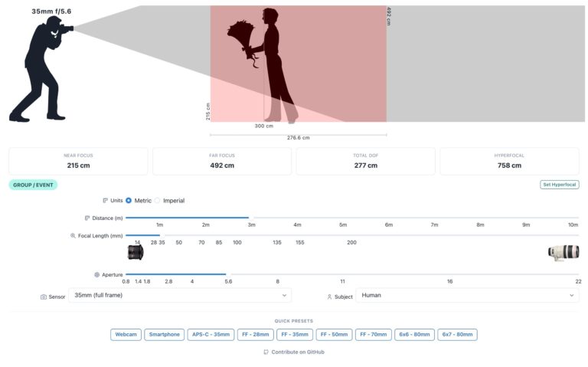Viewport: 588px width, 367px height.
Task: Click the 2.8 aperture label
Action: pos(168,281)
